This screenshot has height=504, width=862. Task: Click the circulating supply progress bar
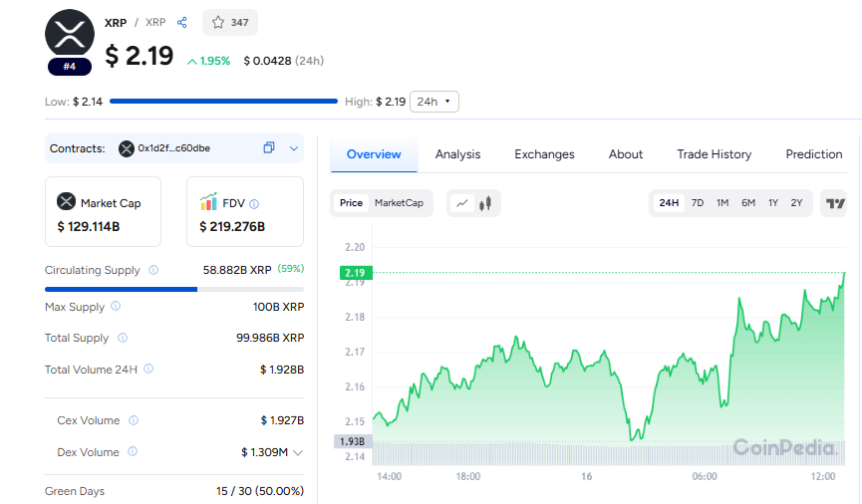(x=174, y=289)
